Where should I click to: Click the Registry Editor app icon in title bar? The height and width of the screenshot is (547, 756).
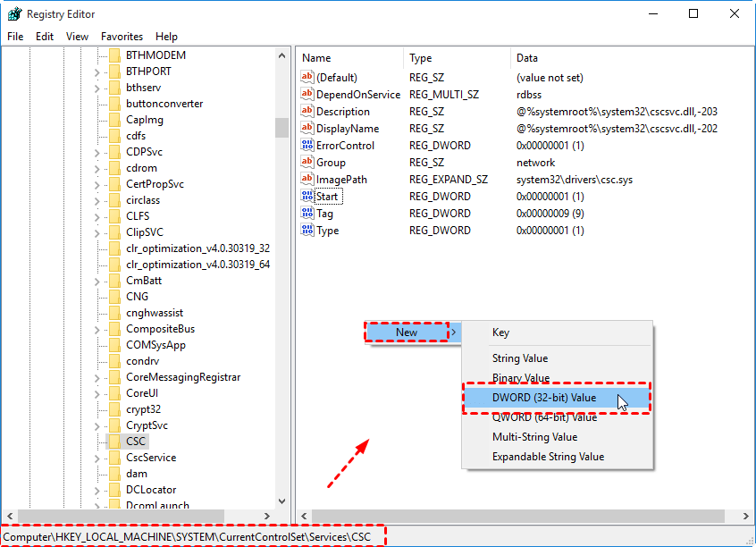15,14
